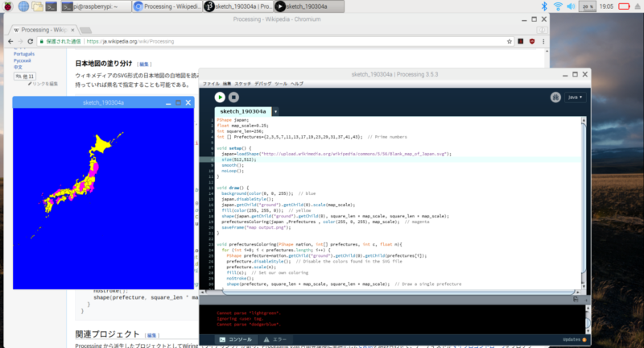Viewport: 644px width, 348px height.
Task: Select the sketch_190304a editor tab
Action: 243,111
